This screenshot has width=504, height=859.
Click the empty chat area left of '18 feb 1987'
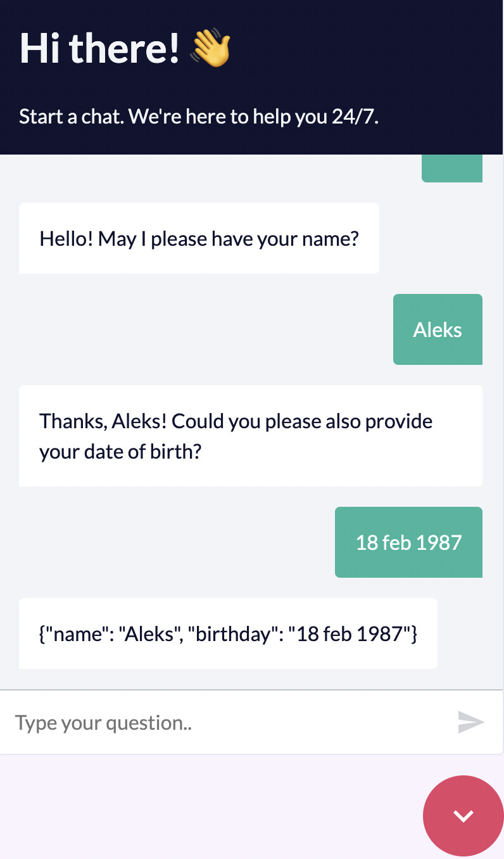171,542
